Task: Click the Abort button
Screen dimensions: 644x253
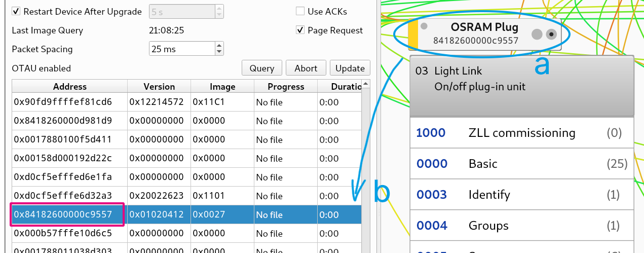Action: [306, 68]
